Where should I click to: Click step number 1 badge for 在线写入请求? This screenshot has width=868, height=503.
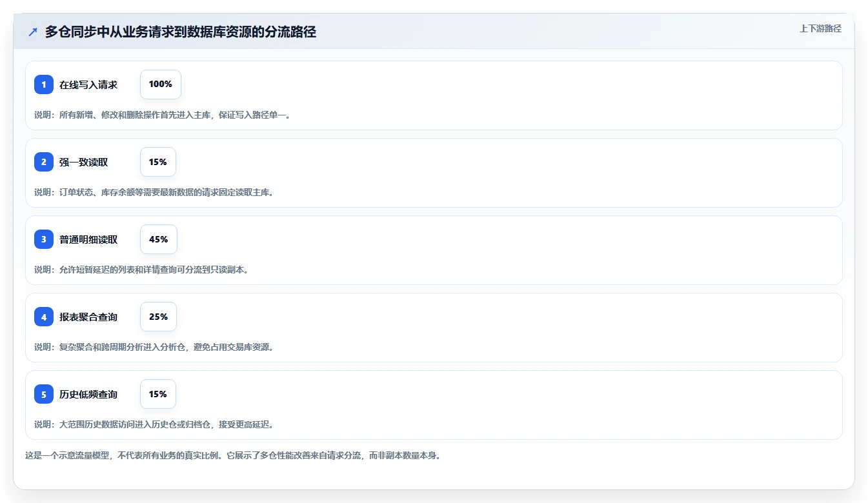point(44,84)
